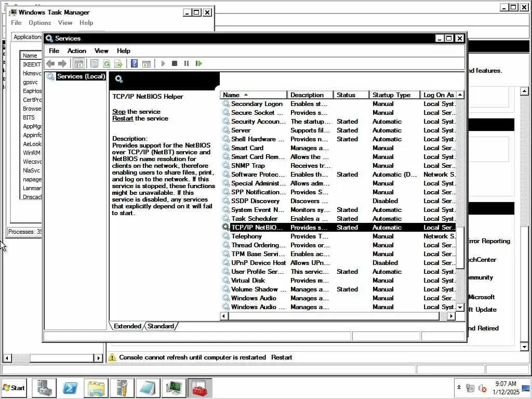Select the SSDP Discovery service

pos(338,201)
